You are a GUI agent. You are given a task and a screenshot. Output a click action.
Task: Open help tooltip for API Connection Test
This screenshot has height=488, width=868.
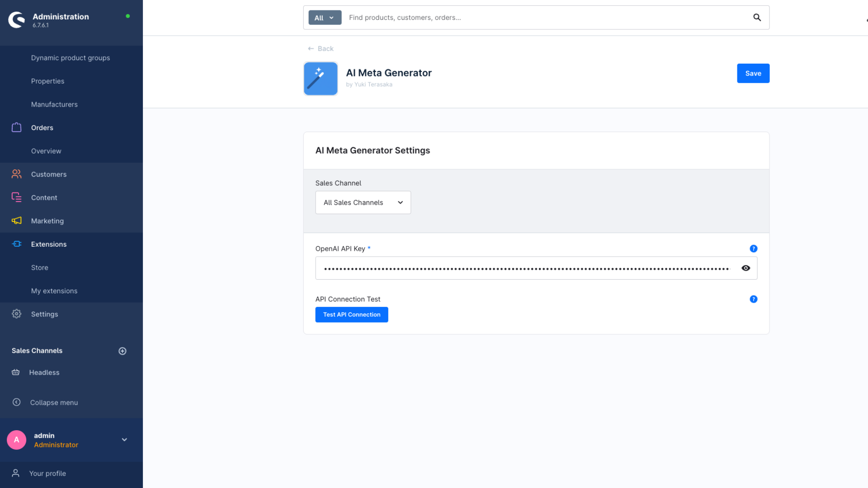[x=753, y=299]
